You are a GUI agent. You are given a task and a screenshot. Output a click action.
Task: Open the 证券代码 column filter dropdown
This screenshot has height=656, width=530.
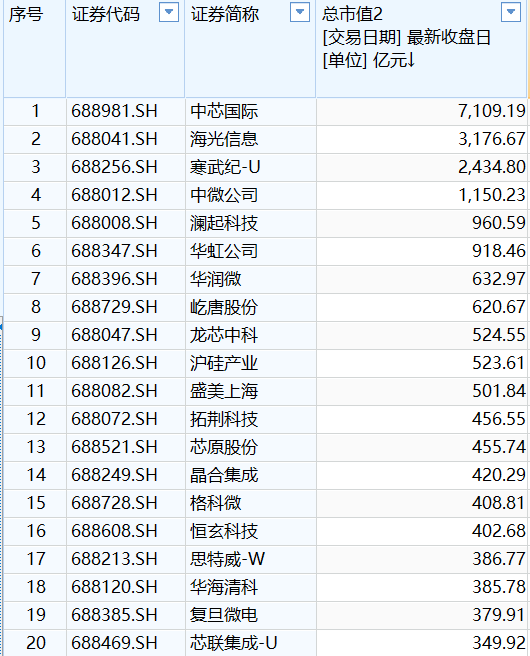pos(169,12)
